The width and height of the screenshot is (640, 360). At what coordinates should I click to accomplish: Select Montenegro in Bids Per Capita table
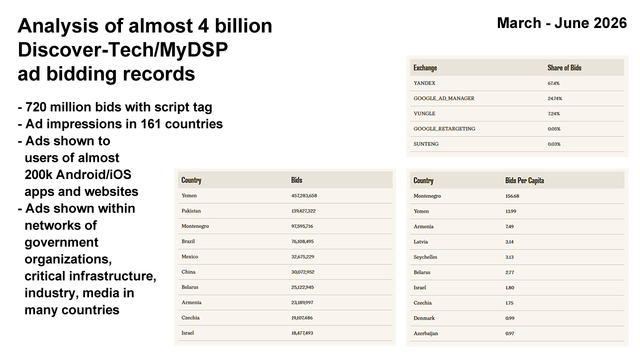click(x=517, y=196)
